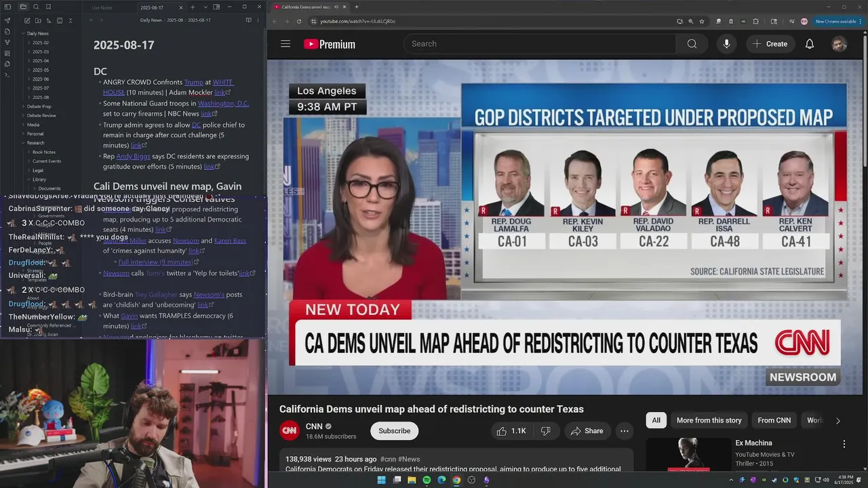Reload page in Chrome
The image size is (868, 488).
(298, 21)
